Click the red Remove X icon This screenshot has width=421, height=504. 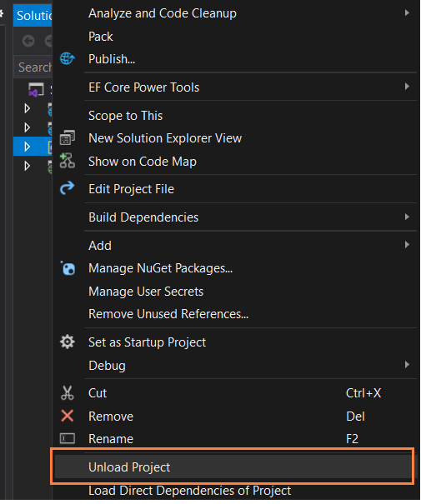click(x=68, y=416)
